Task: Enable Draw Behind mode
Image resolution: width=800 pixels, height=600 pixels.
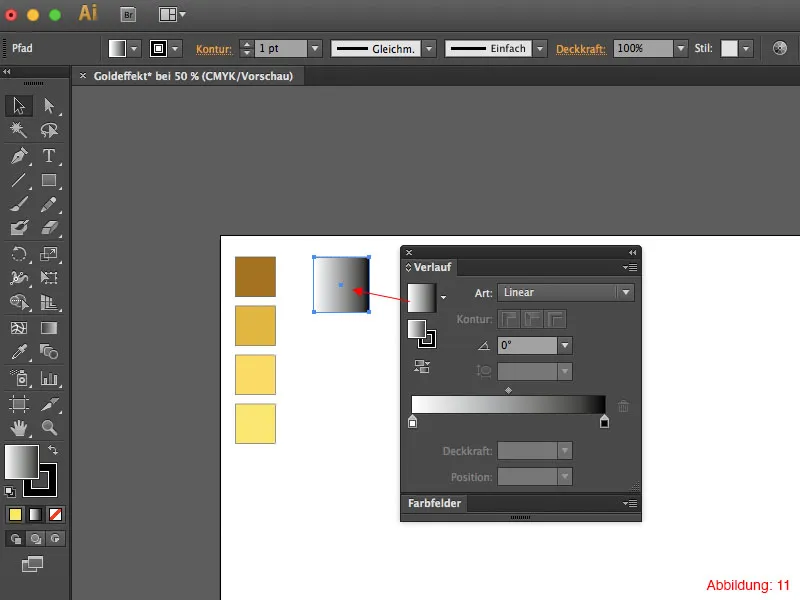Action: click(x=36, y=539)
